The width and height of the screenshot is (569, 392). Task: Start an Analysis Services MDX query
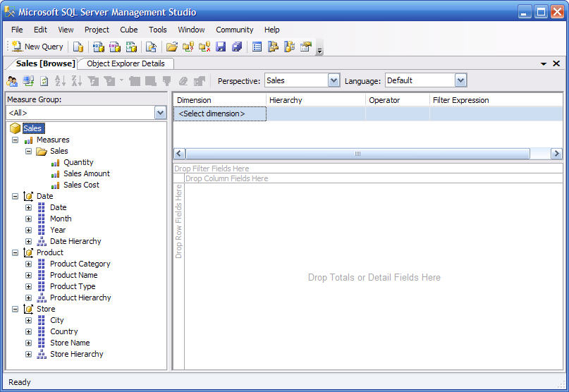[98, 47]
